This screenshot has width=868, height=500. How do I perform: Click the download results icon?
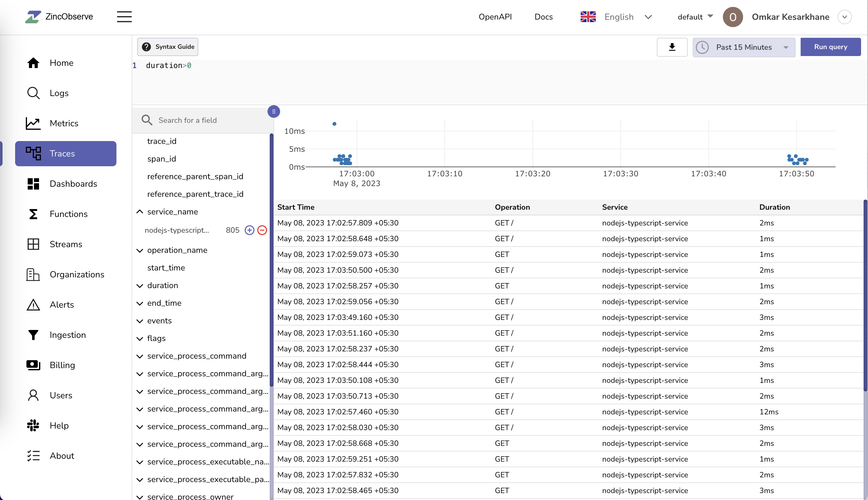(672, 47)
